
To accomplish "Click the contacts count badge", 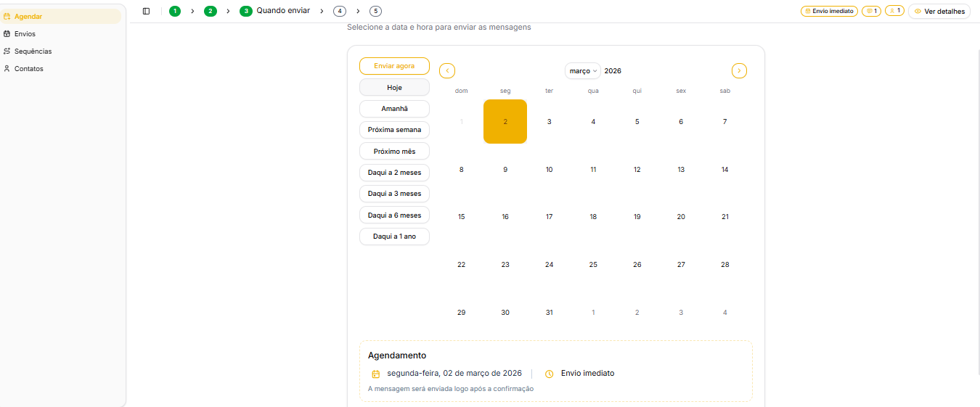I will click(x=894, y=12).
